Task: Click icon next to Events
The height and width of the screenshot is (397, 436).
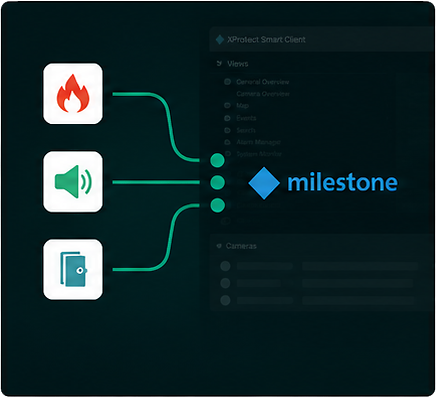Action: pos(228,118)
